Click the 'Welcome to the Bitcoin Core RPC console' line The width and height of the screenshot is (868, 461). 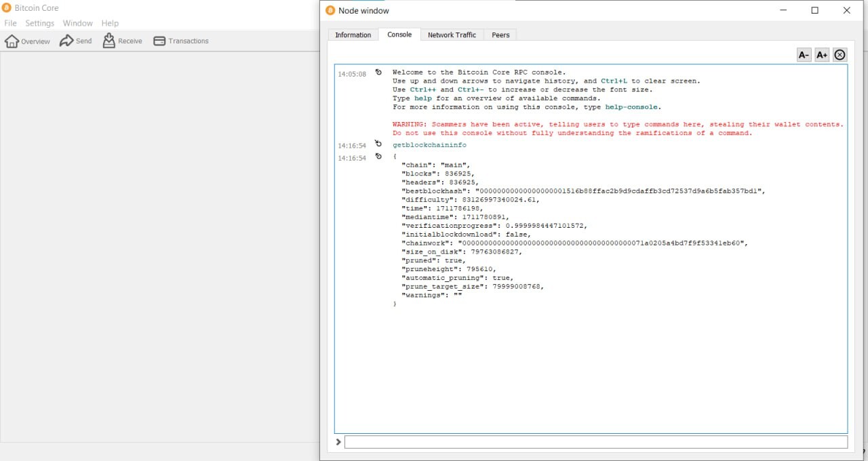(x=479, y=72)
